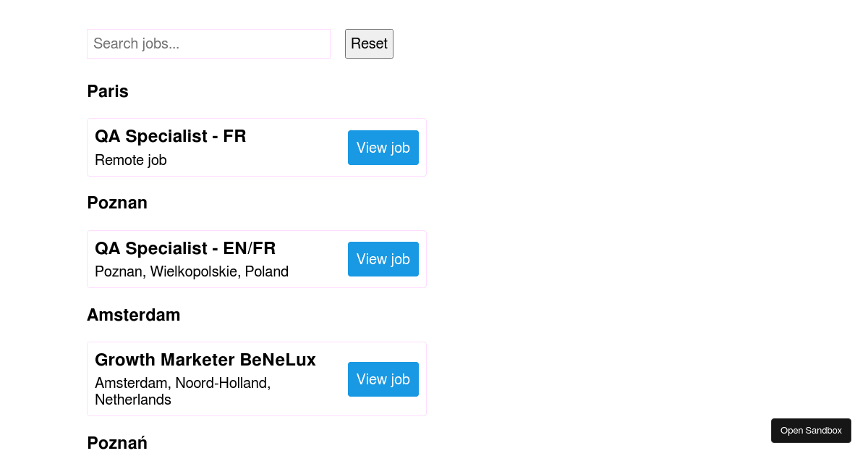Select the QA Specialist - FR title
Viewport: 868px width, 456px height.
171,136
